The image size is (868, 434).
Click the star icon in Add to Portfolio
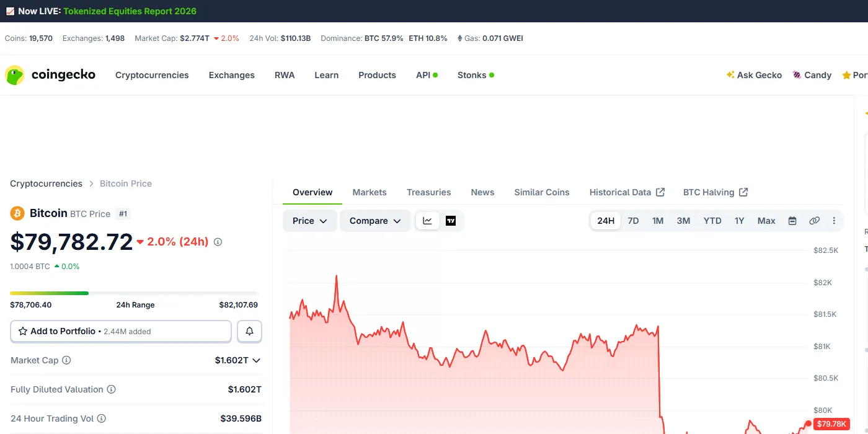pyautogui.click(x=23, y=331)
